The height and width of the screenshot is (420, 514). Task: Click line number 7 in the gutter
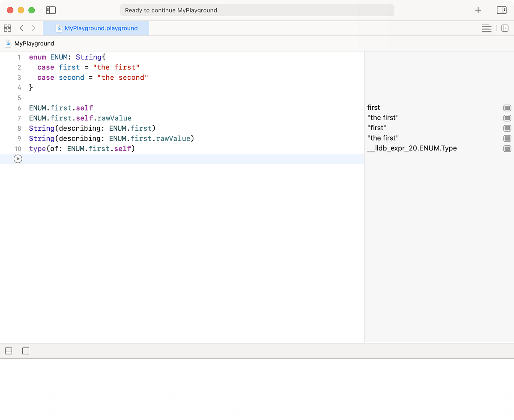[x=19, y=118]
